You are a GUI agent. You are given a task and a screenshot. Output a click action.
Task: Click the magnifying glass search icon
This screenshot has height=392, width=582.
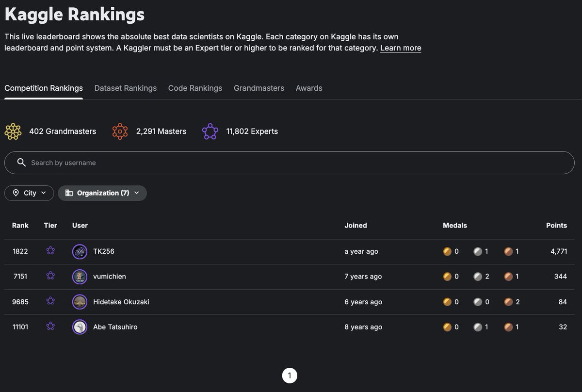pyautogui.click(x=21, y=163)
